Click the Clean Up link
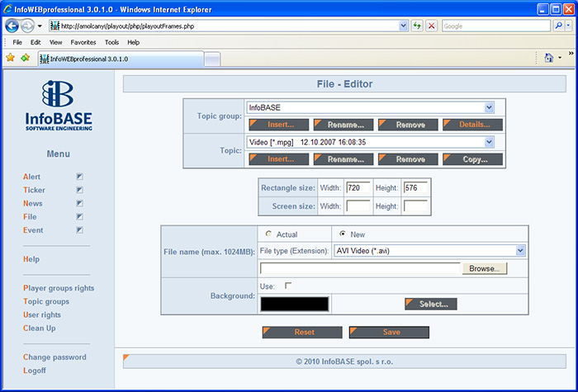This screenshot has width=578, height=392. pyautogui.click(x=40, y=328)
